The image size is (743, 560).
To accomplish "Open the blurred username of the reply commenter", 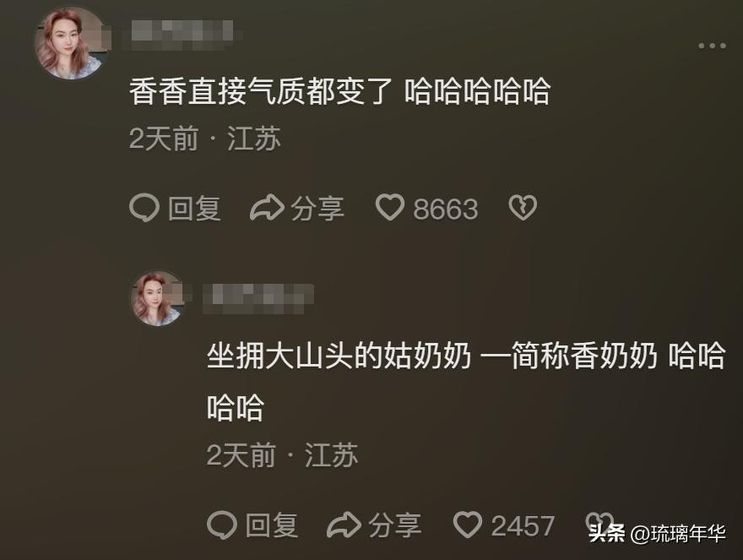I will point(258,299).
